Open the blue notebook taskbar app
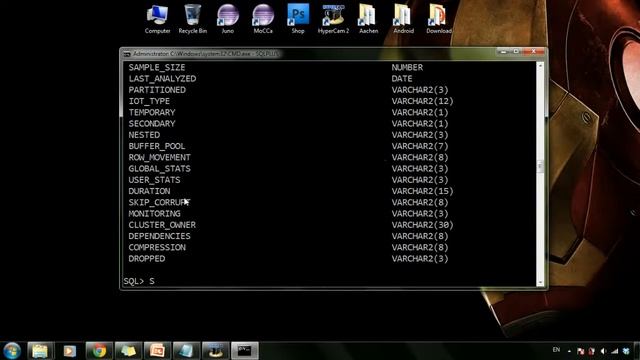Image resolution: width=640 pixels, height=360 pixels. [x=187, y=351]
